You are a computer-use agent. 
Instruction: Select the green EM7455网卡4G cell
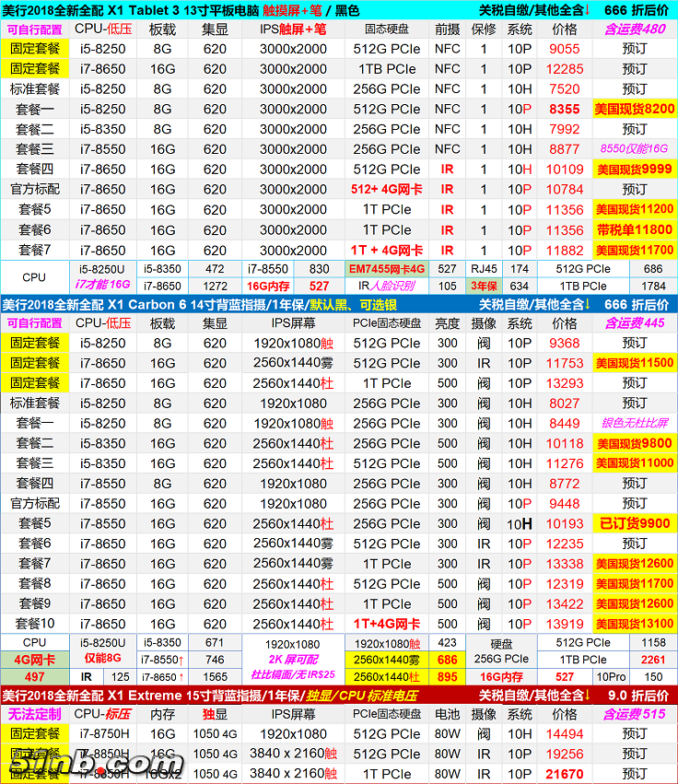tap(387, 269)
